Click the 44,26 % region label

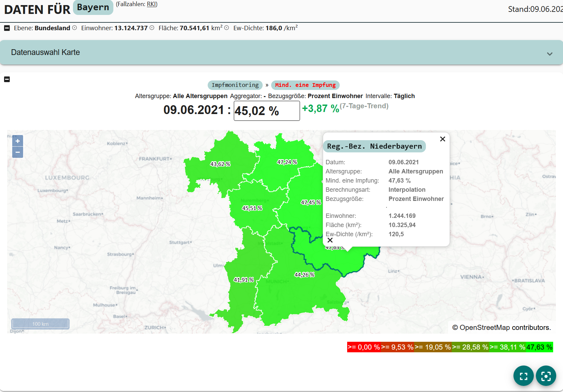coord(304,275)
